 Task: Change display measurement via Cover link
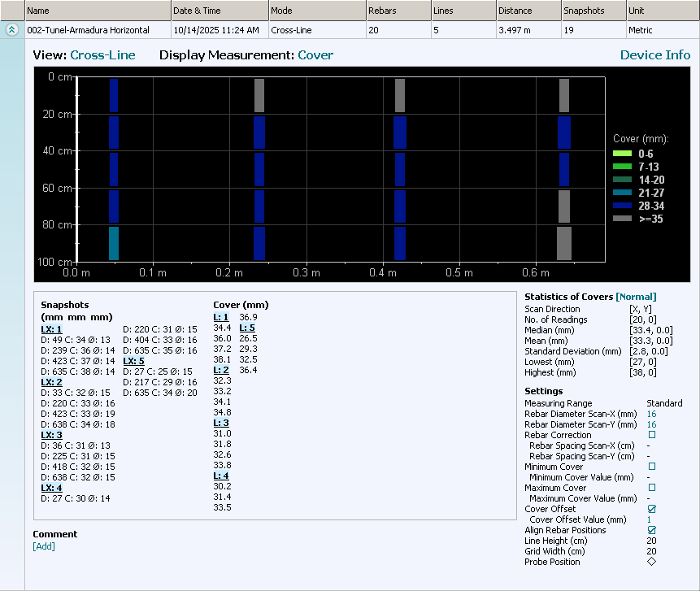315,55
